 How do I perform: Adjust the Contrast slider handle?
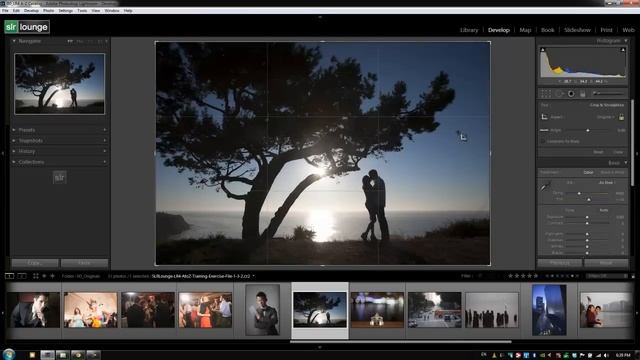(x=587, y=223)
